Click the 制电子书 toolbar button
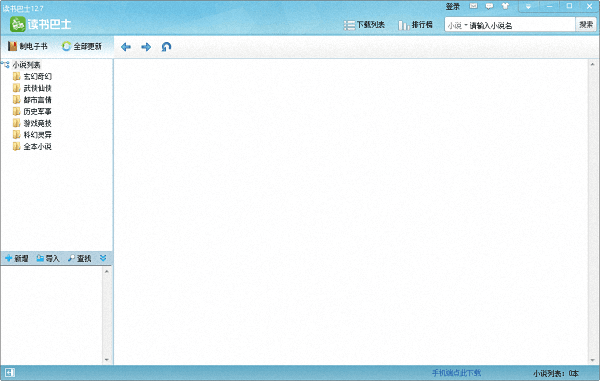The width and height of the screenshot is (600, 381). tap(28, 46)
